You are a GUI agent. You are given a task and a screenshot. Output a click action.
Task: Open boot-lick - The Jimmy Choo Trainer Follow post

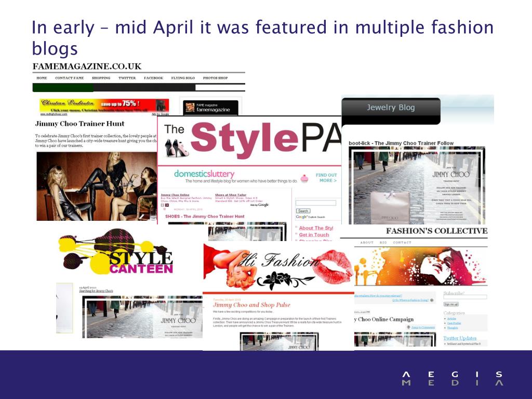[x=401, y=143]
